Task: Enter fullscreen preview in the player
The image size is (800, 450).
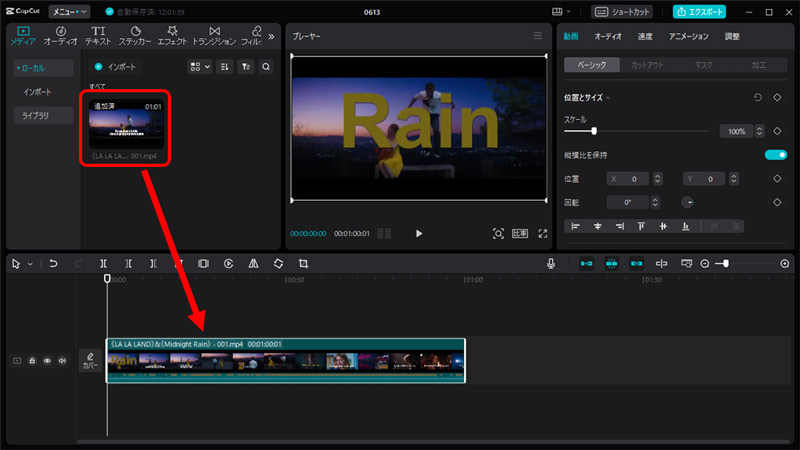Action: point(543,233)
